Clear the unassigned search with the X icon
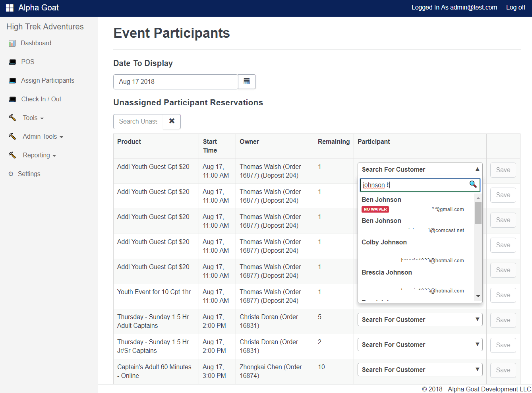 pyautogui.click(x=172, y=121)
